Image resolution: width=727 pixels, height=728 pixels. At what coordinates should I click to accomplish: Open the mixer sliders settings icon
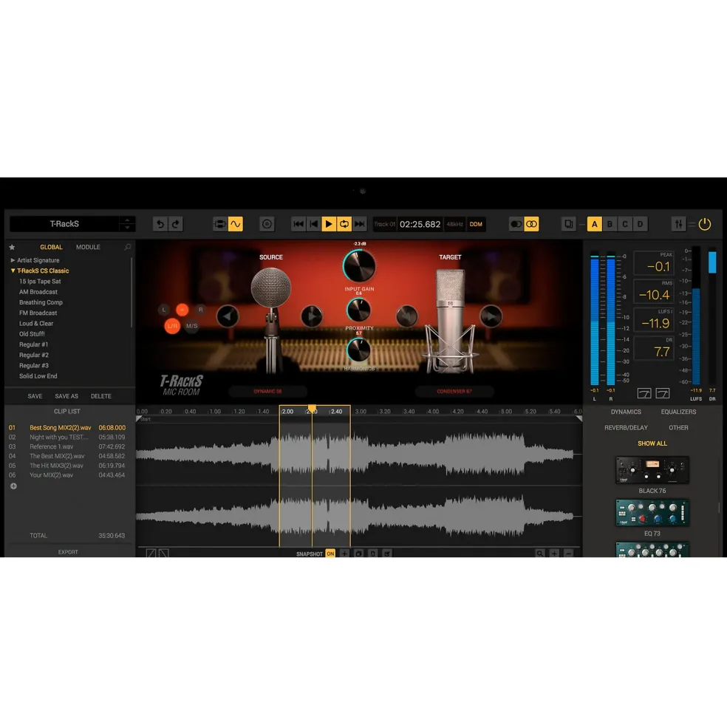point(679,224)
